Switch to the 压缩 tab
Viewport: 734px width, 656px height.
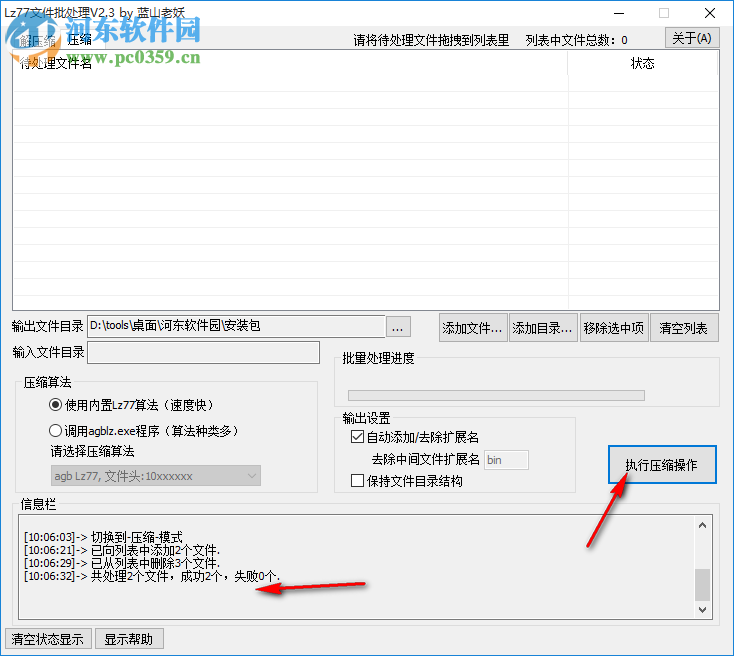[80, 40]
